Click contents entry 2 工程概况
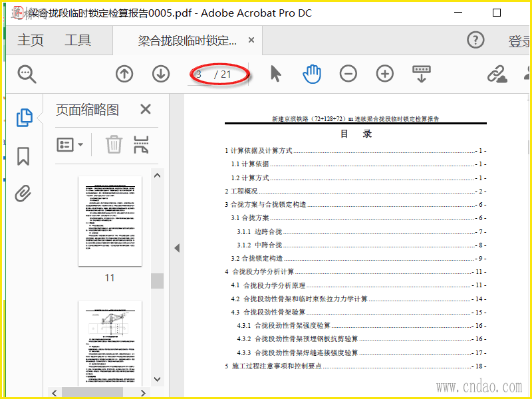Screen dimensions: 532x399 (x=355, y=192)
